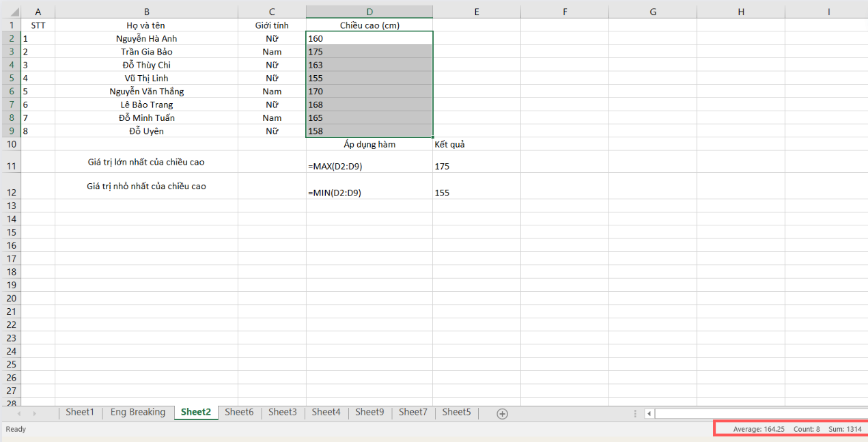This screenshot has height=442, width=868.
Task: Click the Average value in status bar
Action: tap(759, 429)
